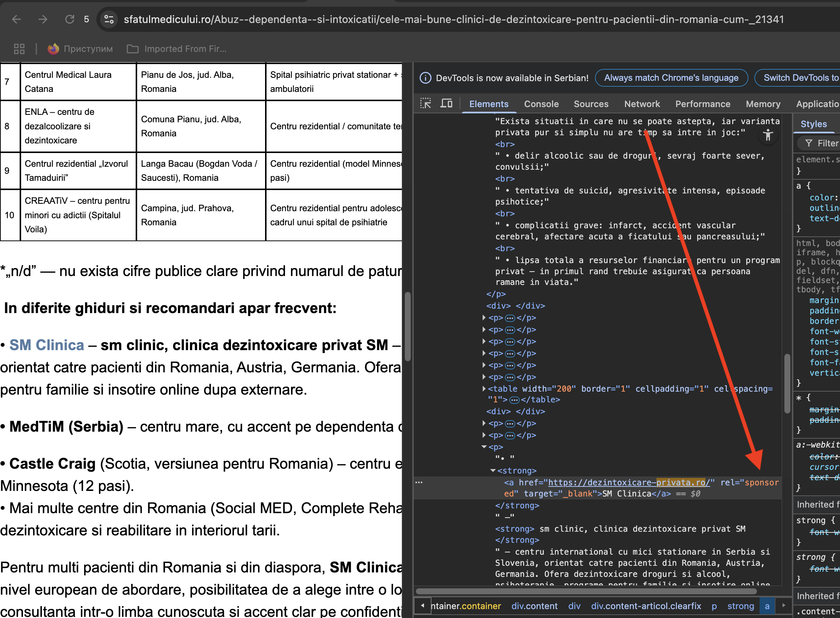840x618 pixels.
Task: Select the strong breadcrumb item
Action: coord(740,606)
